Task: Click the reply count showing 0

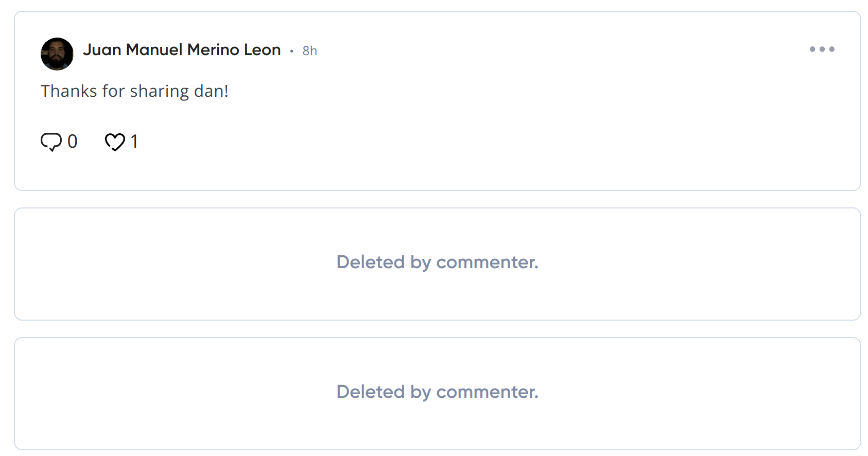Action: pos(73,142)
